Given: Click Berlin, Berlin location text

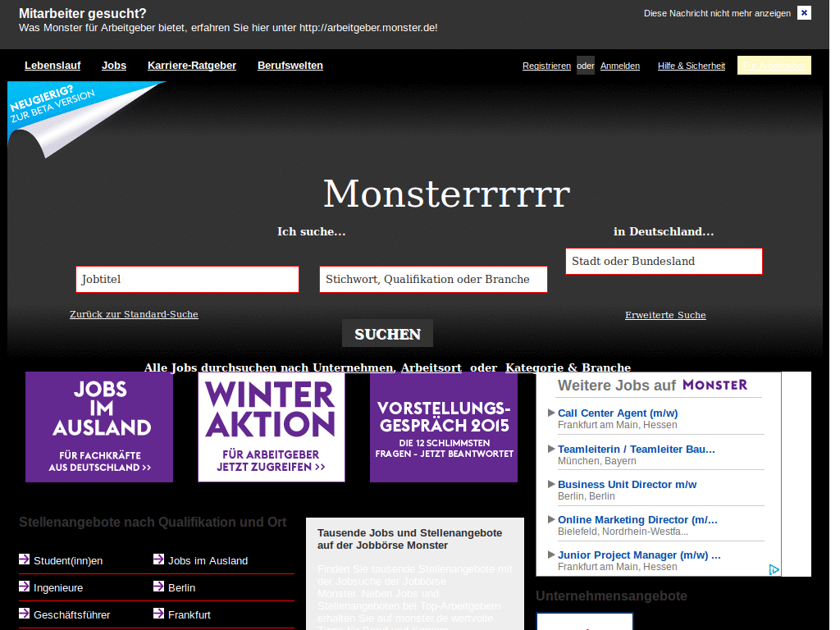Looking at the screenshot, I should (x=586, y=496).
